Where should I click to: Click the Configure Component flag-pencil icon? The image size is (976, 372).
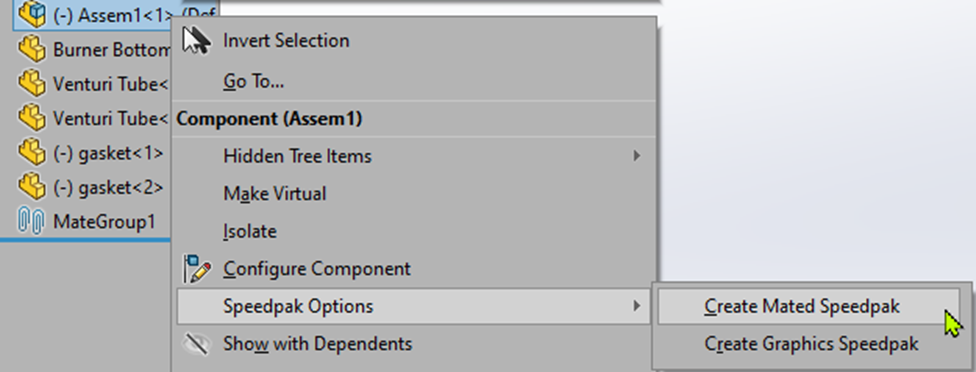(x=197, y=269)
